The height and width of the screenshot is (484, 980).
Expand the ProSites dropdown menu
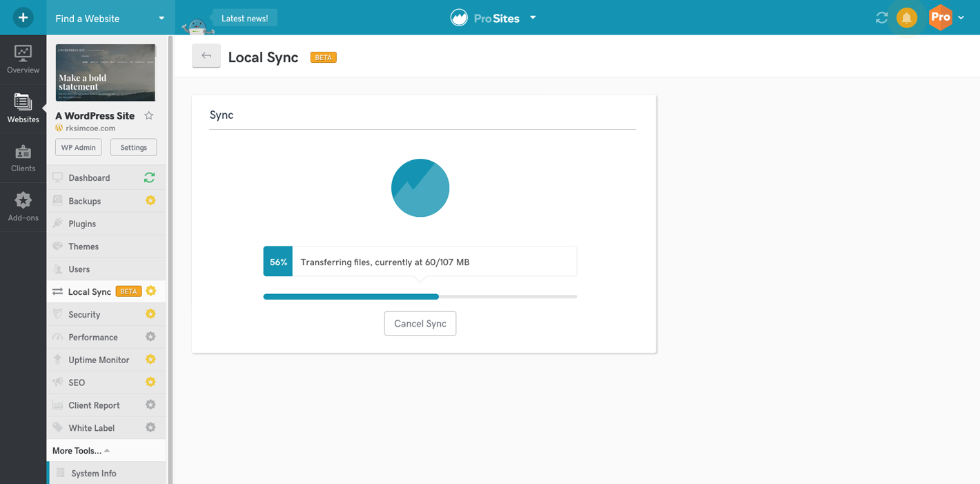tap(533, 18)
